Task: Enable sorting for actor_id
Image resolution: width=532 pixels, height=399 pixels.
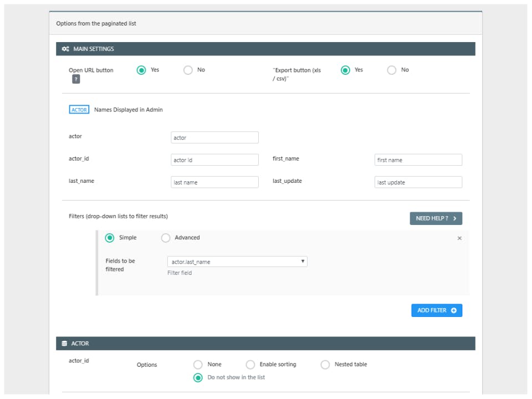Action: (250, 365)
